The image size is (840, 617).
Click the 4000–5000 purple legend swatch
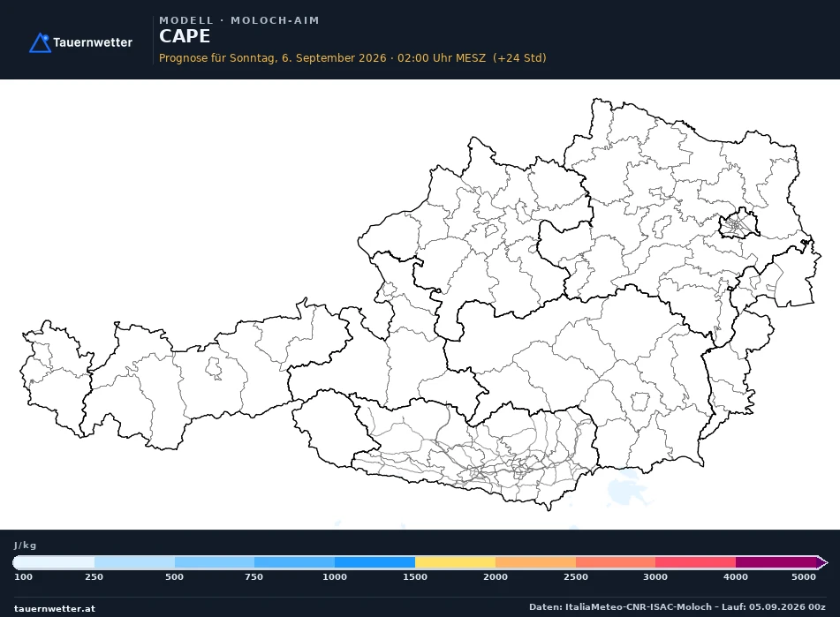click(776, 562)
